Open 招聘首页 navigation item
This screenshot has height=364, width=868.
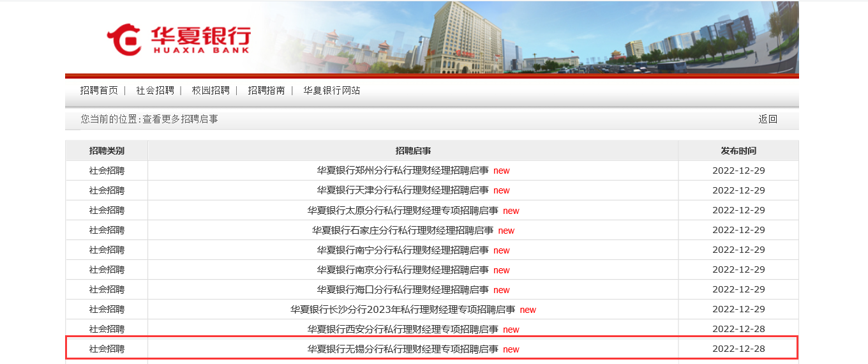(99, 91)
